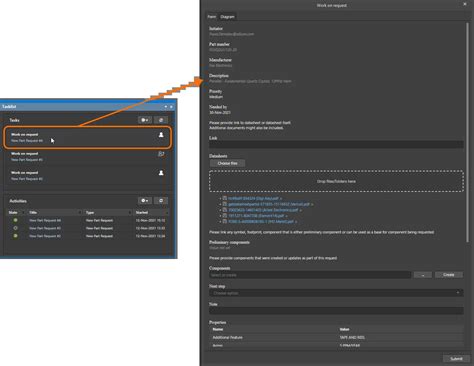Screen dimensions: 474x366
Task: Click file icon beside Verical PDF
Action: (225, 204)
